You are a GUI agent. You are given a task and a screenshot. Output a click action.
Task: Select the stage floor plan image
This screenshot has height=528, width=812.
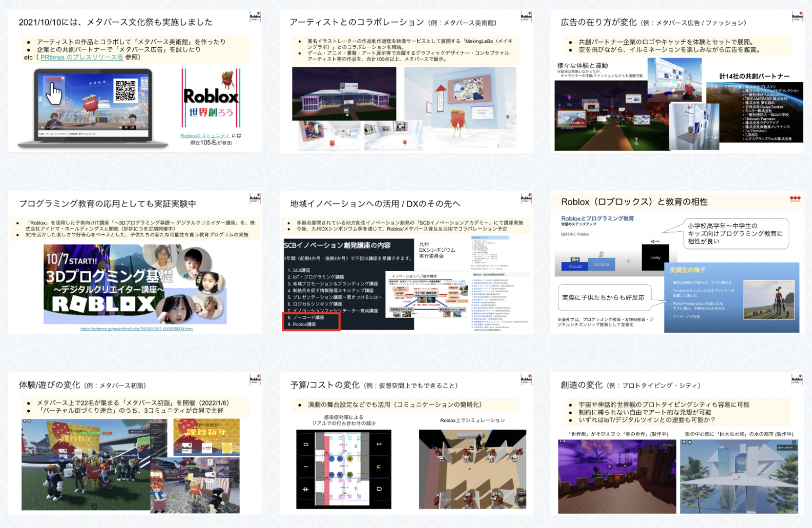point(343,469)
